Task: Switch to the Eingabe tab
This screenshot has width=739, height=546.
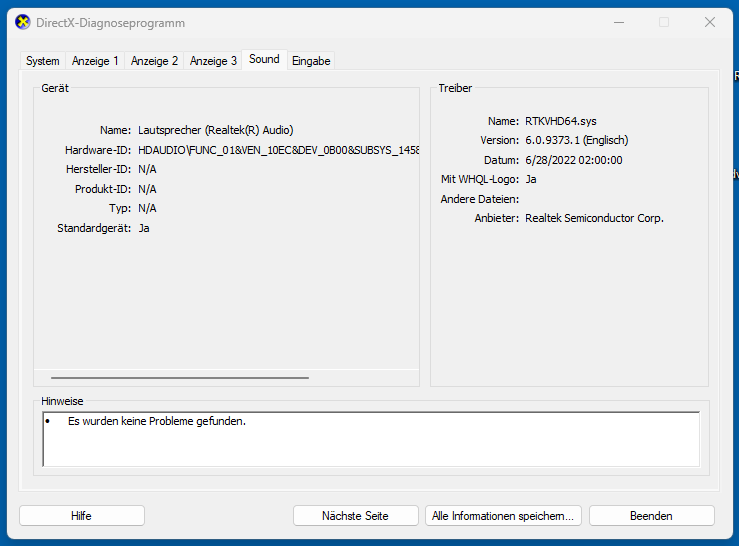Action: click(311, 61)
